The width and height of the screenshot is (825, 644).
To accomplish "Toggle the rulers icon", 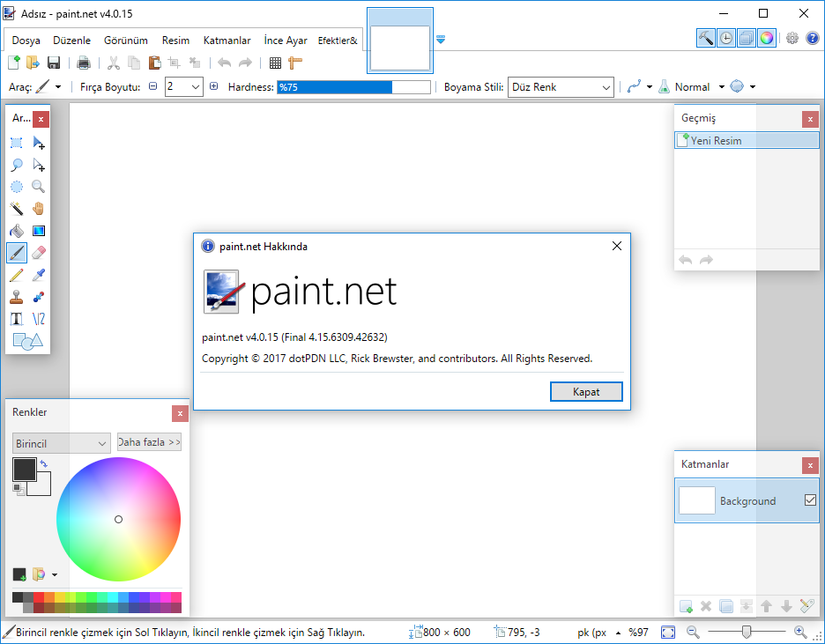I will (295, 63).
